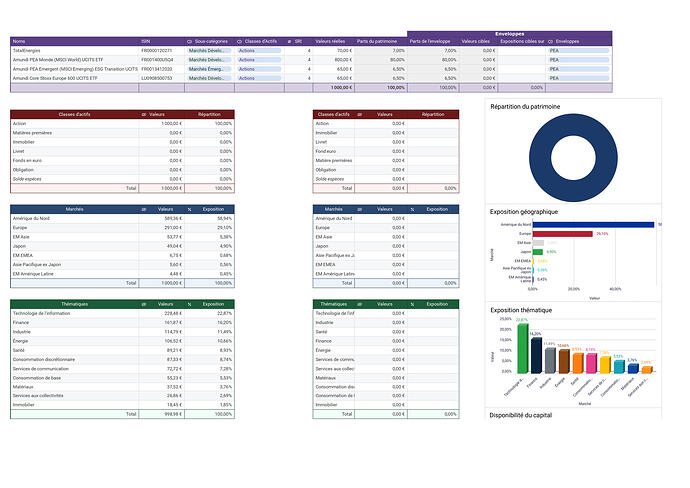The height and width of the screenshot is (488, 690).
Task: Select the ISIN cell FR0013412020
Action: [x=161, y=69]
